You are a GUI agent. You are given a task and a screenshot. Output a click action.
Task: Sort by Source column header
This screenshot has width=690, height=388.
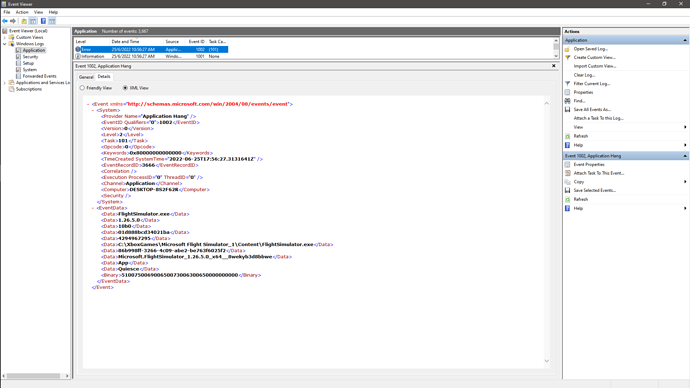(175, 41)
